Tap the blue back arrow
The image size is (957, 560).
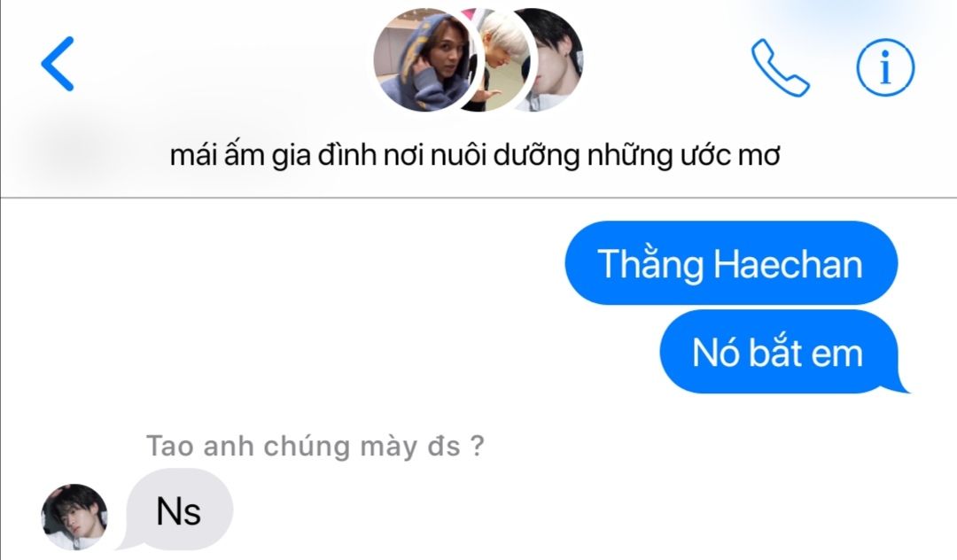pos(58,64)
